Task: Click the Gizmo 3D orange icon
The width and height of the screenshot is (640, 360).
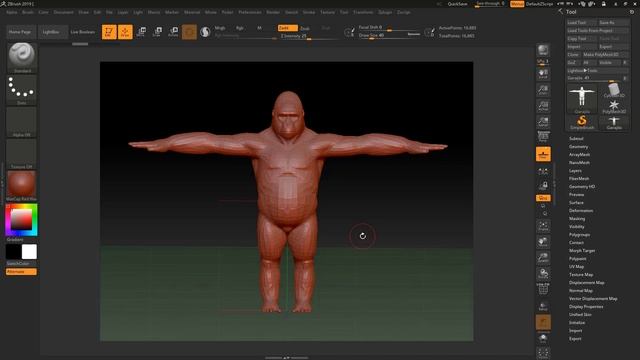Action: (x=189, y=32)
